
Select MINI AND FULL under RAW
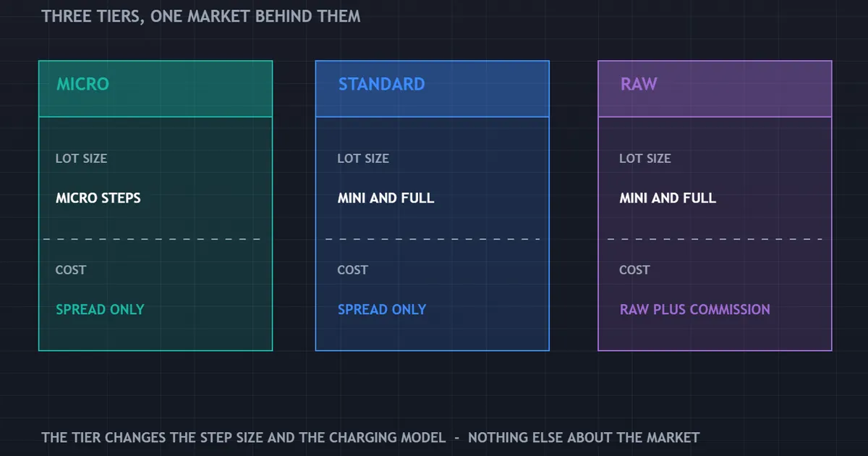point(668,198)
